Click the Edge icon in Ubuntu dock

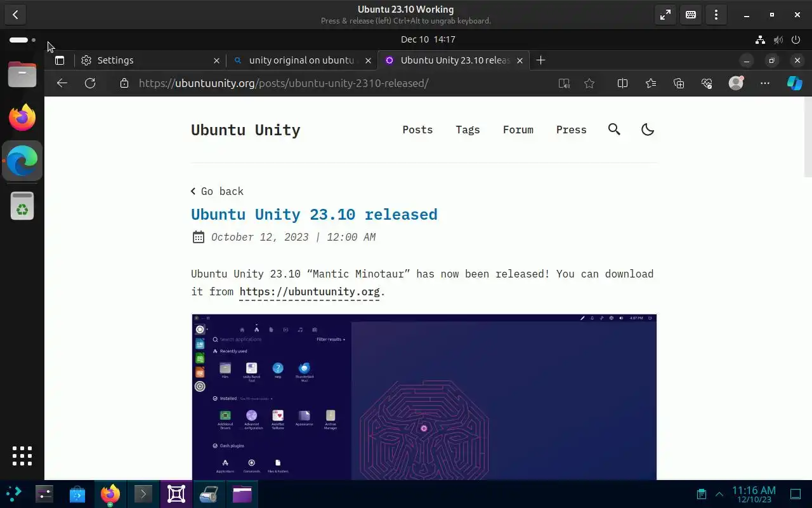tap(22, 161)
